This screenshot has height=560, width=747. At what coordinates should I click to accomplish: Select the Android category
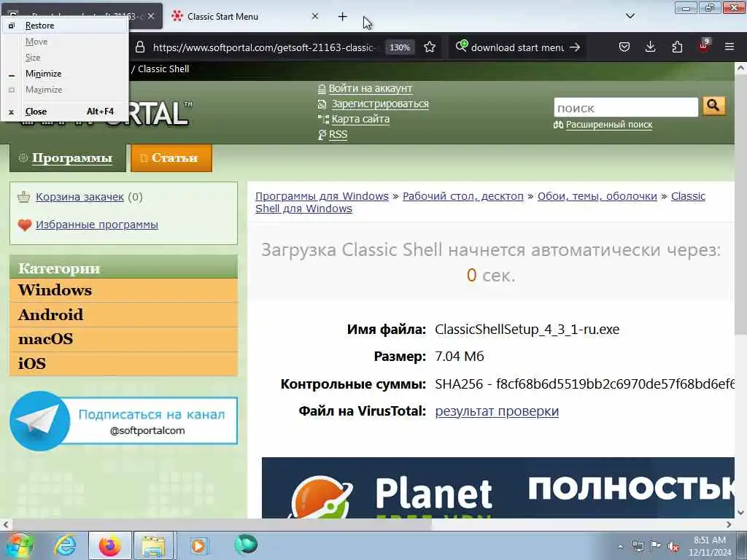(123, 315)
